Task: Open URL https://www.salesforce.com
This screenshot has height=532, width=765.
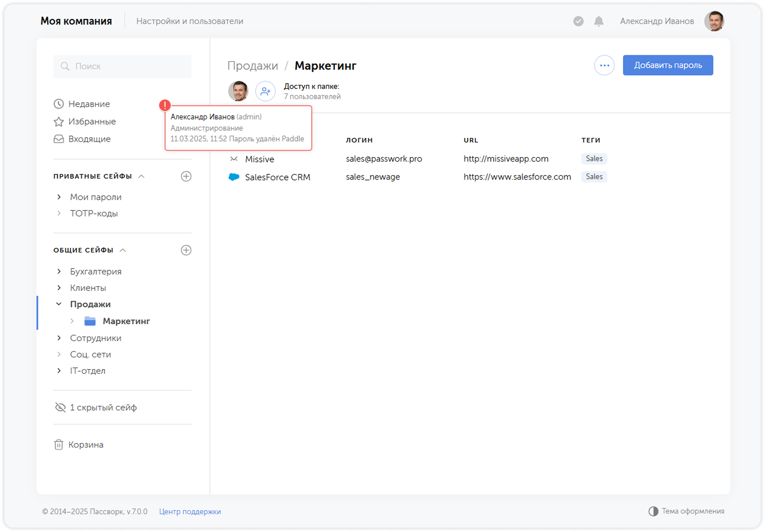Action: click(517, 177)
